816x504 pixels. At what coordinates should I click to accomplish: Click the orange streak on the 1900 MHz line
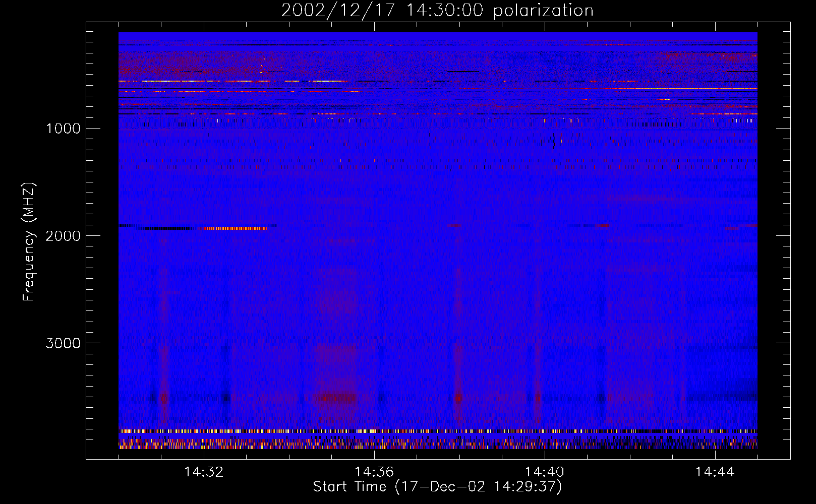pos(235,228)
